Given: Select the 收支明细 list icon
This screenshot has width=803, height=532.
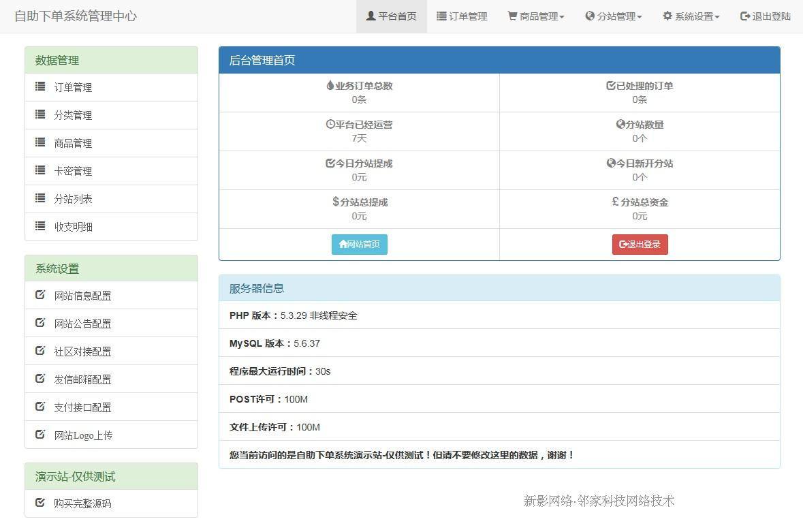Looking at the screenshot, I should point(40,227).
